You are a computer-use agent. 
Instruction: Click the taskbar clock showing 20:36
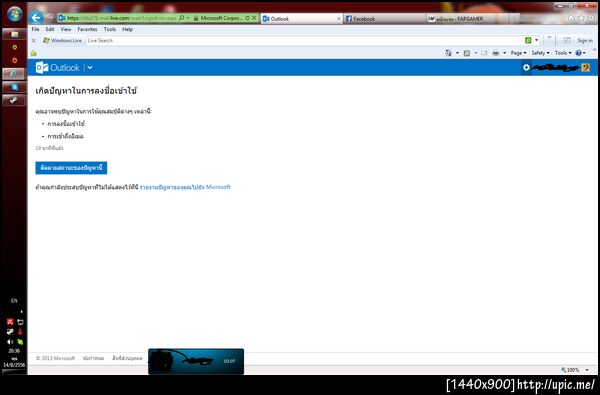[x=14, y=351]
